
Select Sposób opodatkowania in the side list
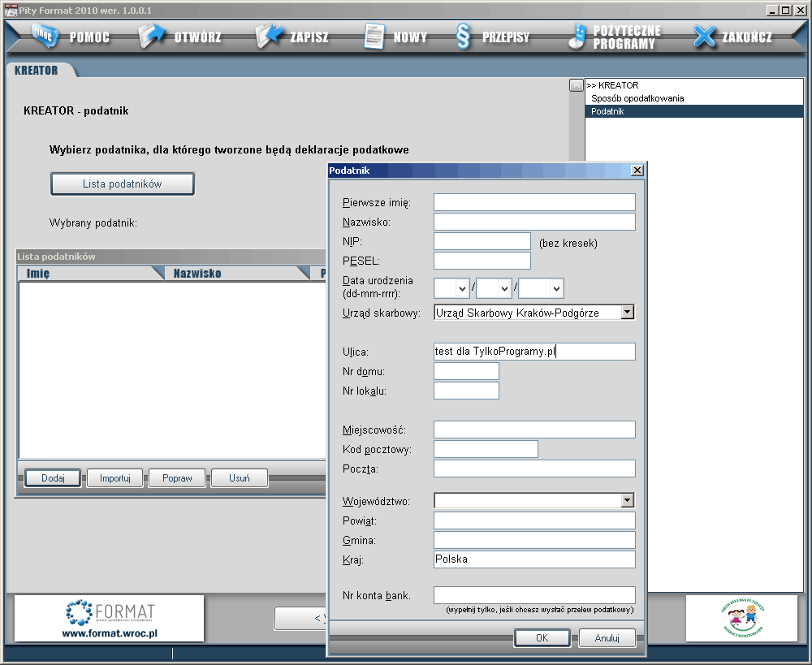[x=637, y=98]
